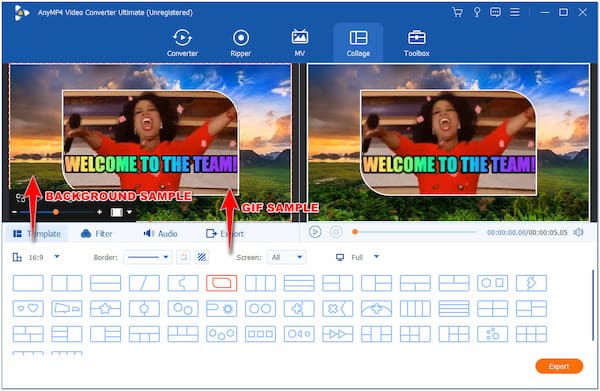Select the red highlighted rounded-inset template
Screen dimensions: 600x391
click(x=222, y=283)
